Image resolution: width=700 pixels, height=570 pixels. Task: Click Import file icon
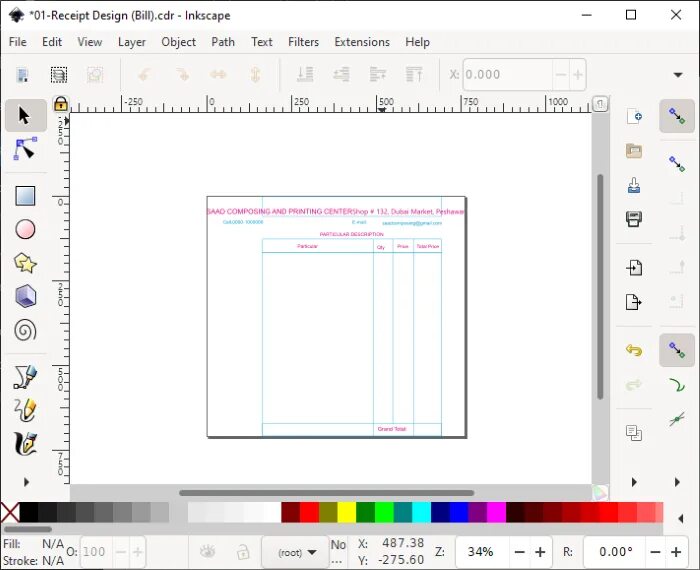coord(634,268)
